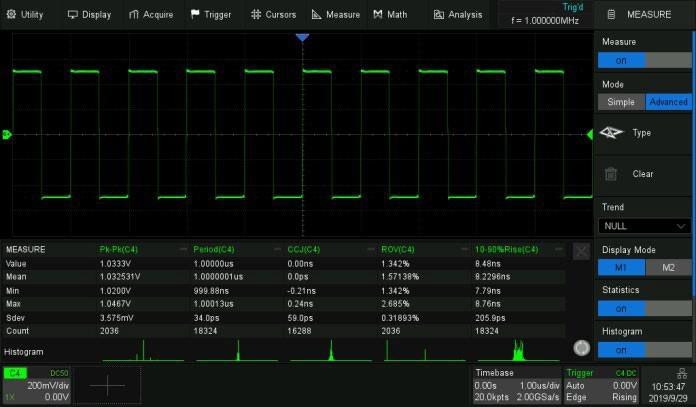The height and width of the screenshot is (407, 696).
Task: Click the Display monitor icon
Action: point(72,15)
